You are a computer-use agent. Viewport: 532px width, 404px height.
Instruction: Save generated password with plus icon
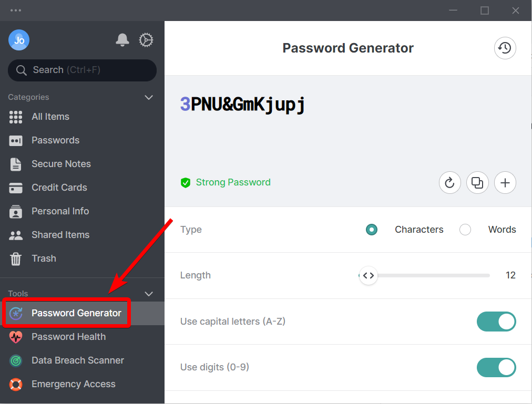[505, 182]
